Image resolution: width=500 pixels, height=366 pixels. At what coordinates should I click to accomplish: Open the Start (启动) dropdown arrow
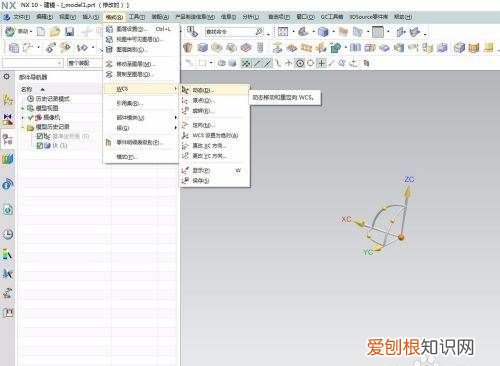[x=31, y=32]
